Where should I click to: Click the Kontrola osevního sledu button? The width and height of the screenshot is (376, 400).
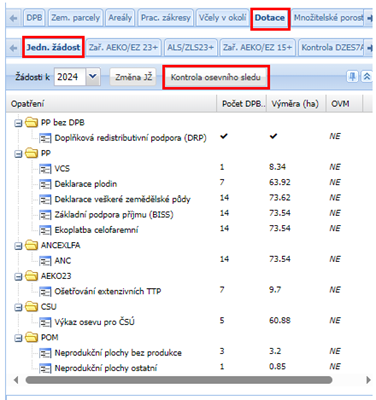pos(216,77)
